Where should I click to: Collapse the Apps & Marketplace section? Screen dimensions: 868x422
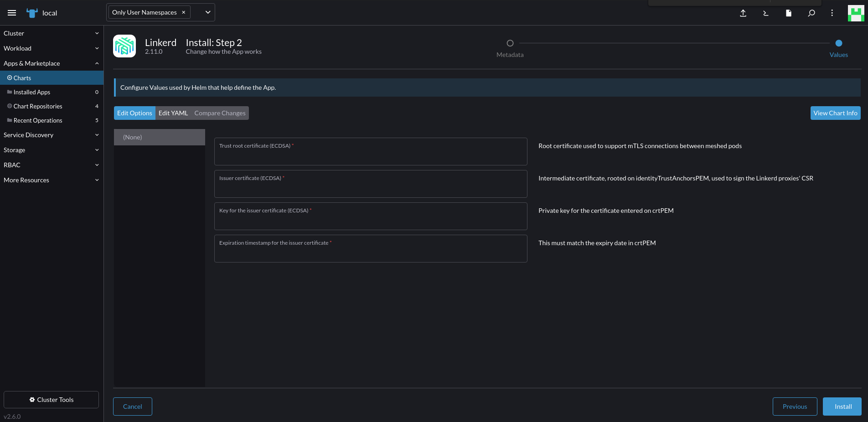(51, 63)
